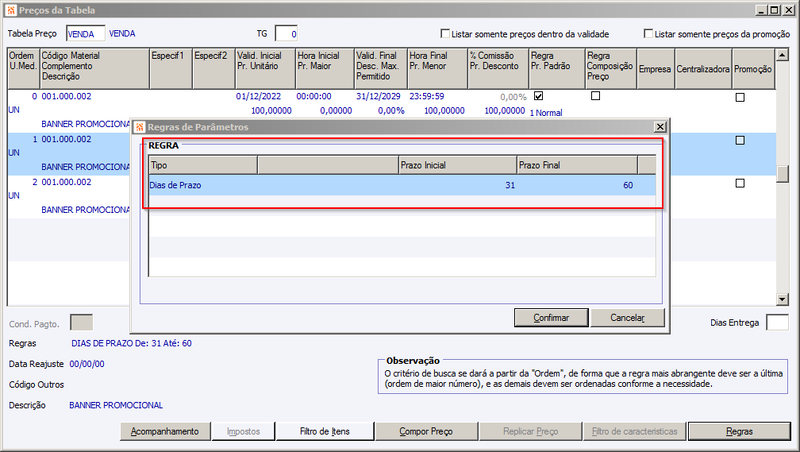Click the Tabela Preço input field
This screenshot has height=452, width=800.
85,34
